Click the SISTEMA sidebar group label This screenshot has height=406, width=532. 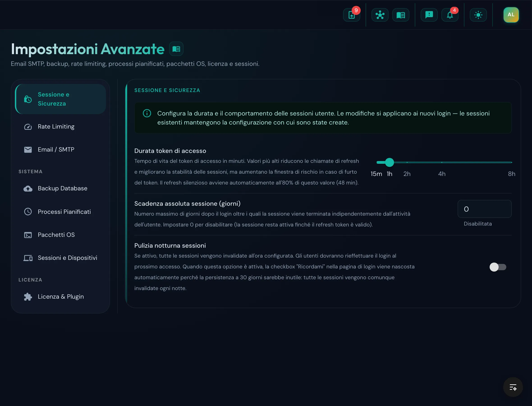click(x=30, y=172)
